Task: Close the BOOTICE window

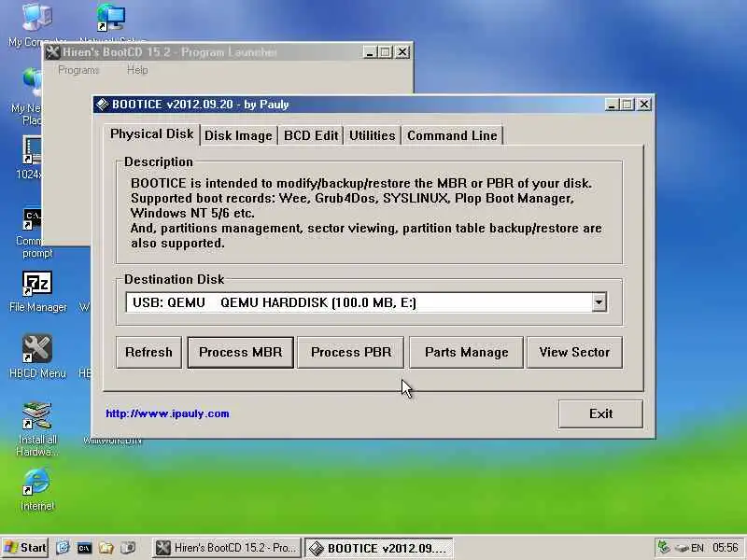Action: [644, 105]
